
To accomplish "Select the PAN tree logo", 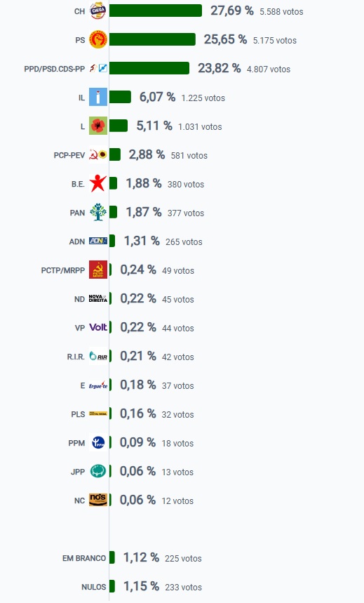I will (98, 212).
